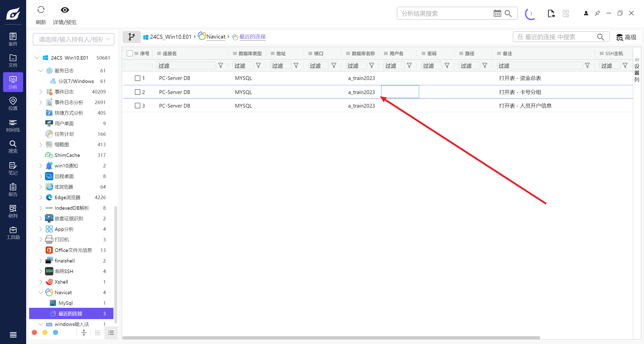
Task: Click the calendar icon in analysis search
Action: tap(497, 13)
